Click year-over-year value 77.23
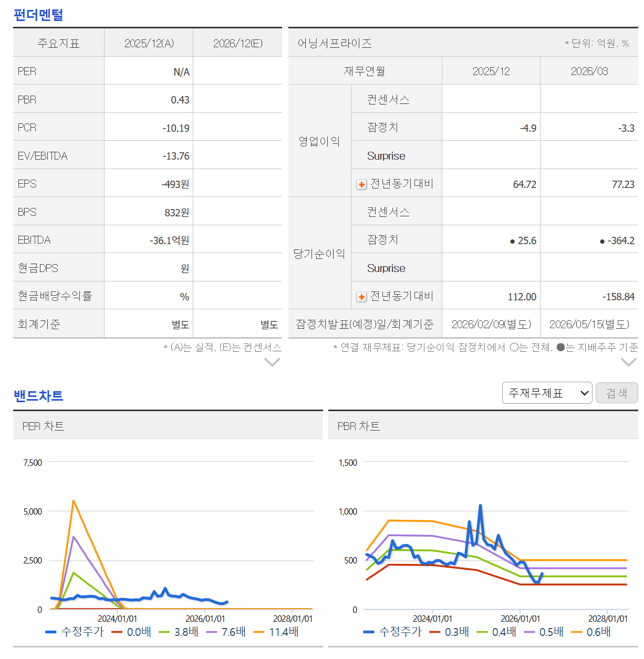This screenshot has height=659, width=644. pyautogui.click(x=623, y=184)
